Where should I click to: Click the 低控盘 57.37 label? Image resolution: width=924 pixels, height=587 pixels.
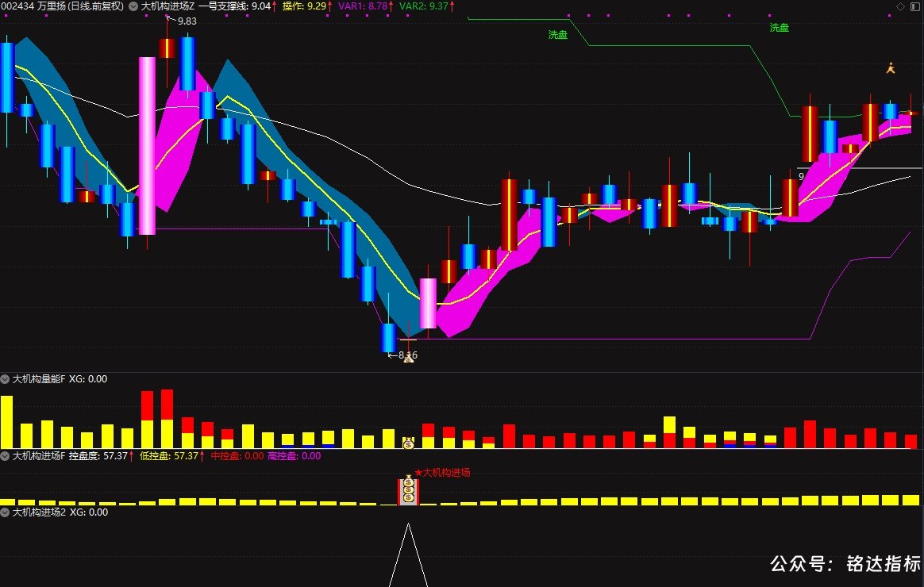pos(172,455)
